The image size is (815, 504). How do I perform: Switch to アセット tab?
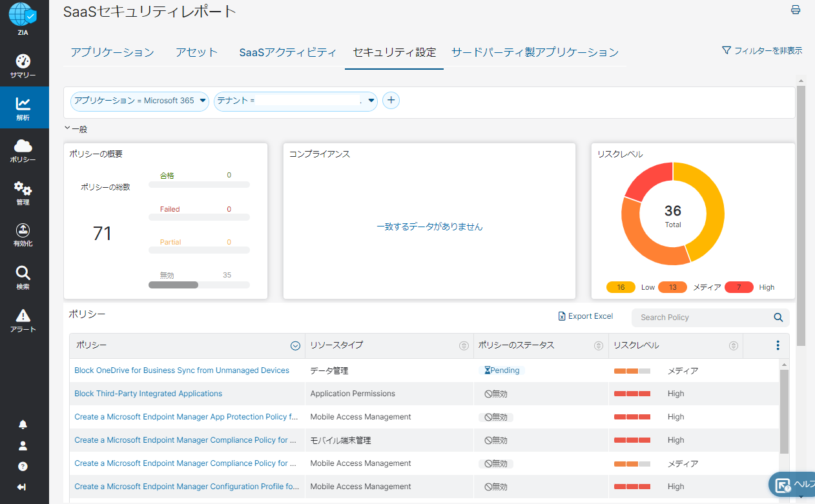196,52
